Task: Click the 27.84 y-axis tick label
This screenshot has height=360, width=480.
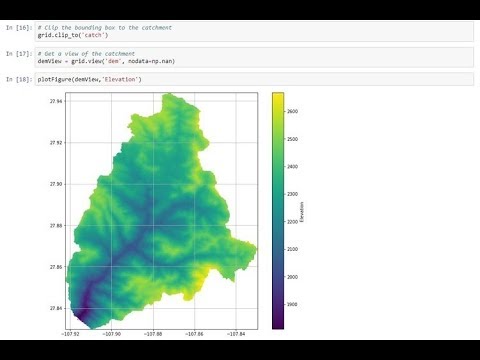Action: [x=56, y=308]
